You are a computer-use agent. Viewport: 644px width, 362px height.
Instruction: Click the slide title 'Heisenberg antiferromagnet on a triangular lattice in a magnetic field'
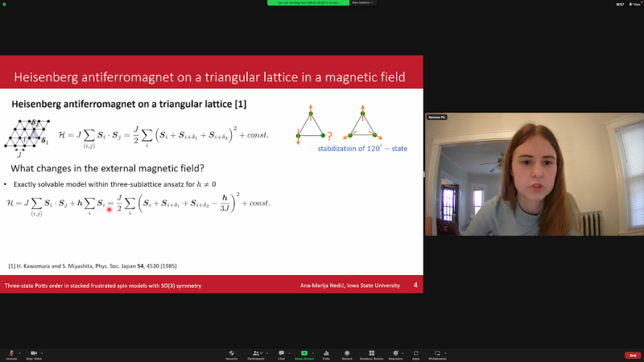click(209, 76)
